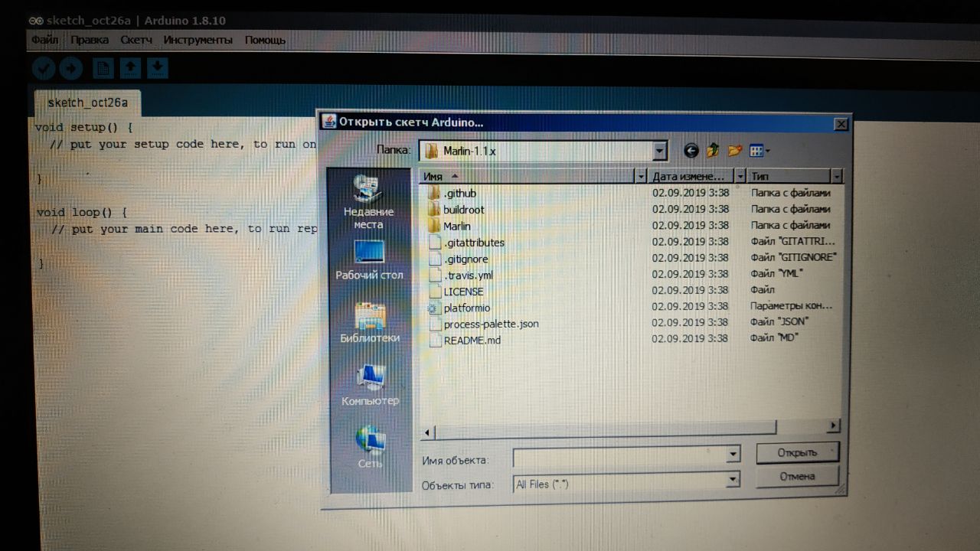This screenshot has height=551, width=980.
Task: Click the Файл "JSON" type cell
Action: [x=779, y=321]
